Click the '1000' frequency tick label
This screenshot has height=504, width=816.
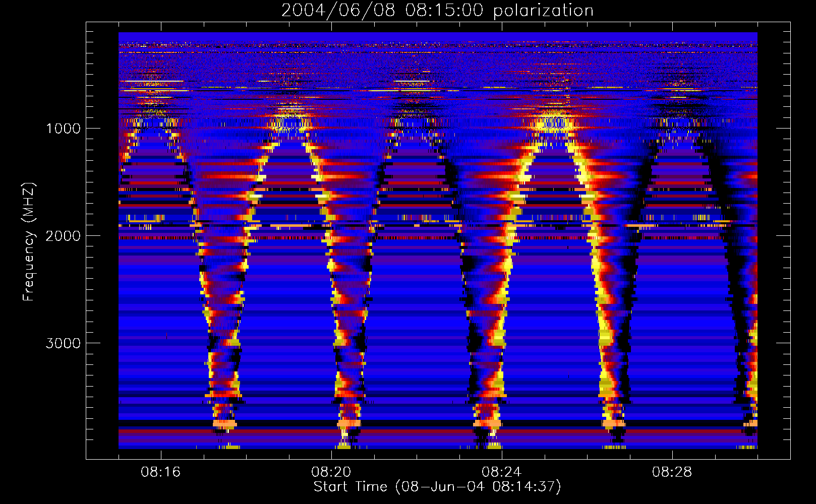click(63, 129)
